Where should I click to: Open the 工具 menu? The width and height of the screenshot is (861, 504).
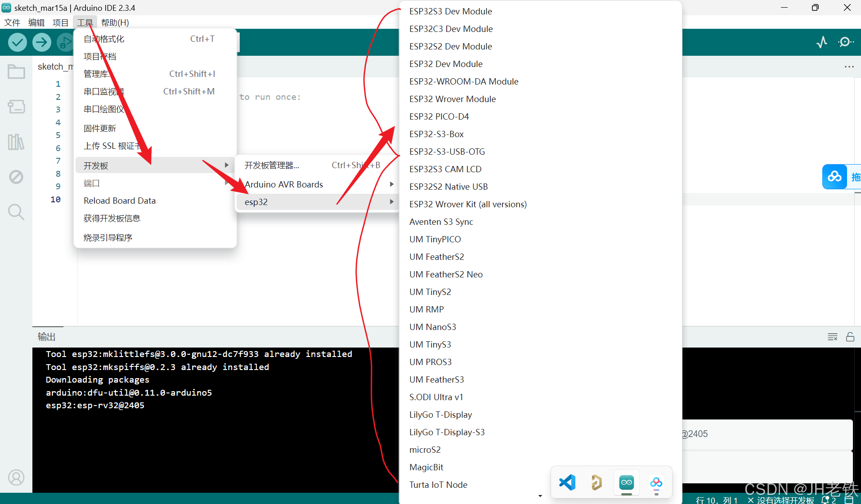click(85, 22)
